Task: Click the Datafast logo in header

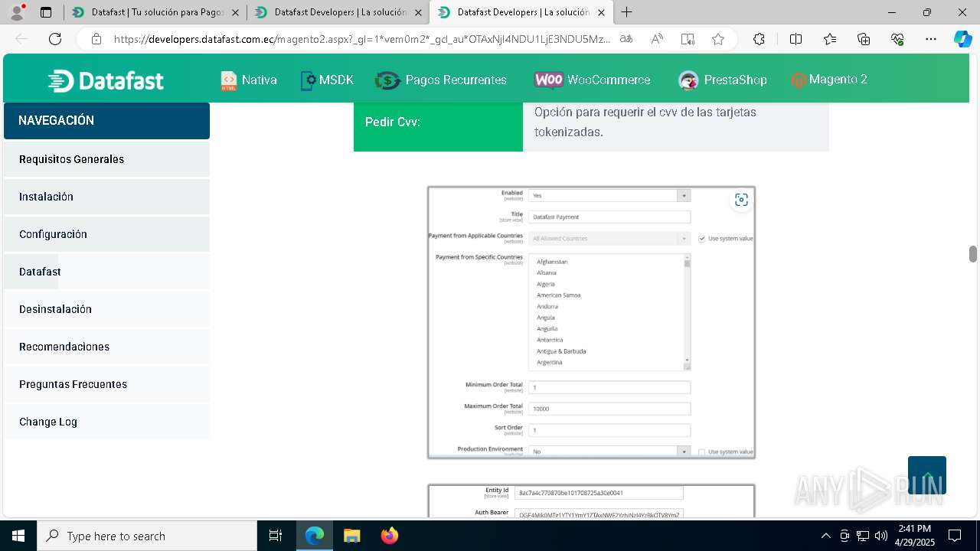Action: (x=106, y=80)
